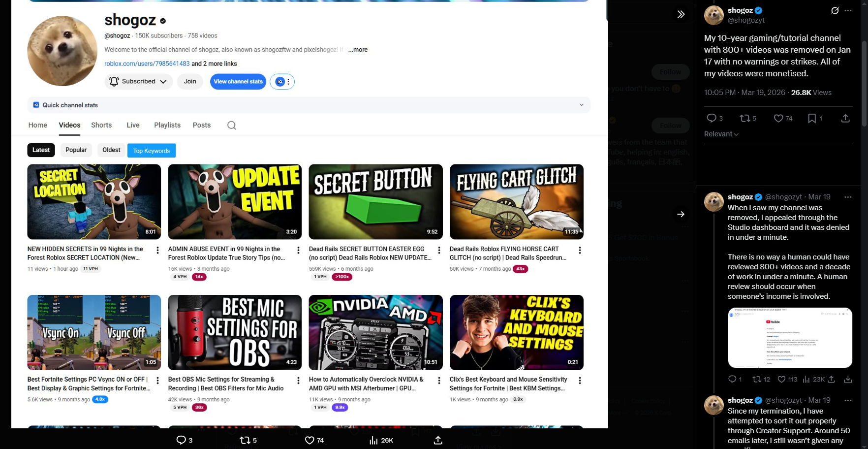Bookmark the main tweet in the sidebar
The image size is (868, 449).
pyautogui.click(x=812, y=118)
